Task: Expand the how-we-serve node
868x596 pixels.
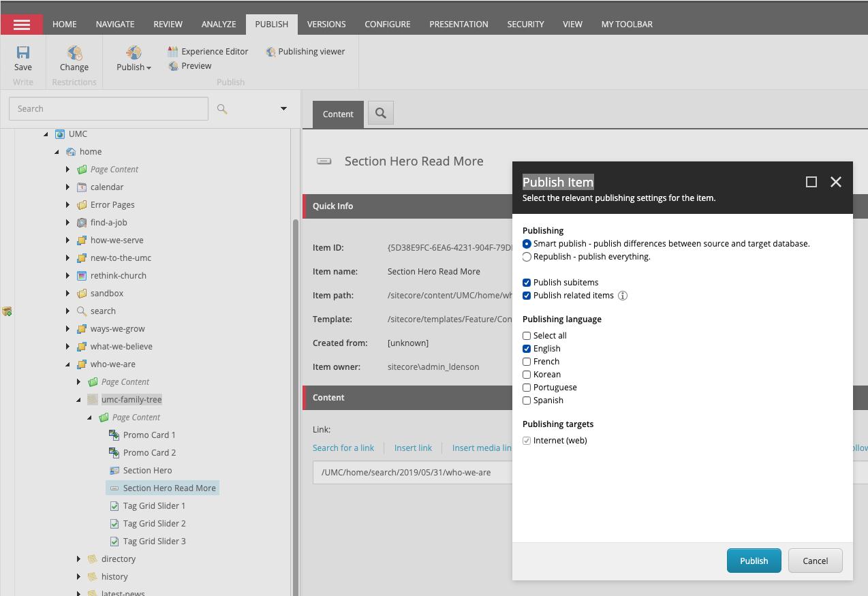Action: tap(67, 240)
